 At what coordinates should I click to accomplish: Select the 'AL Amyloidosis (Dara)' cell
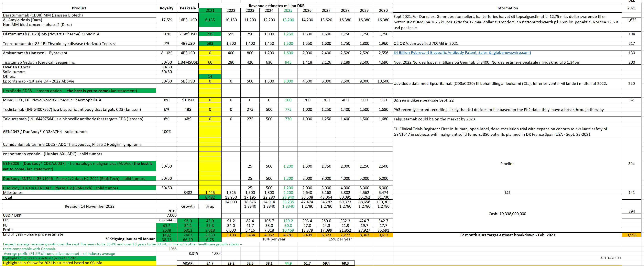click(x=79, y=20)
